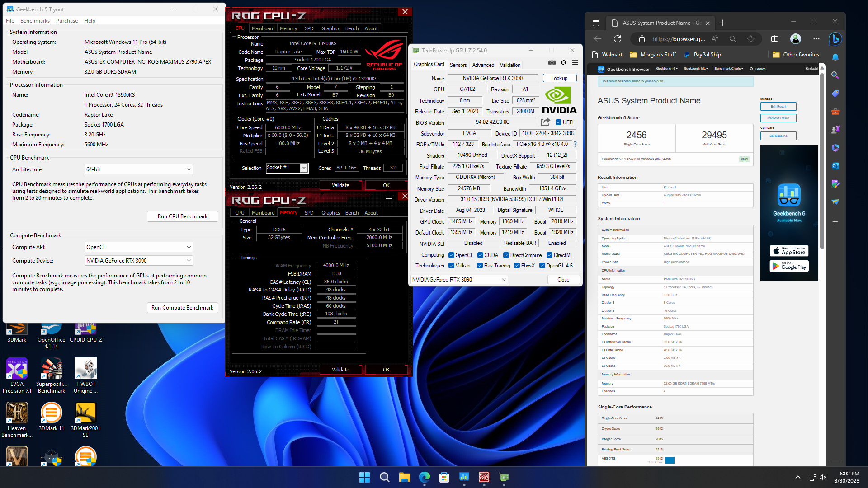Click Run Compute Benchmark button
The width and height of the screenshot is (868, 488).
point(183,308)
